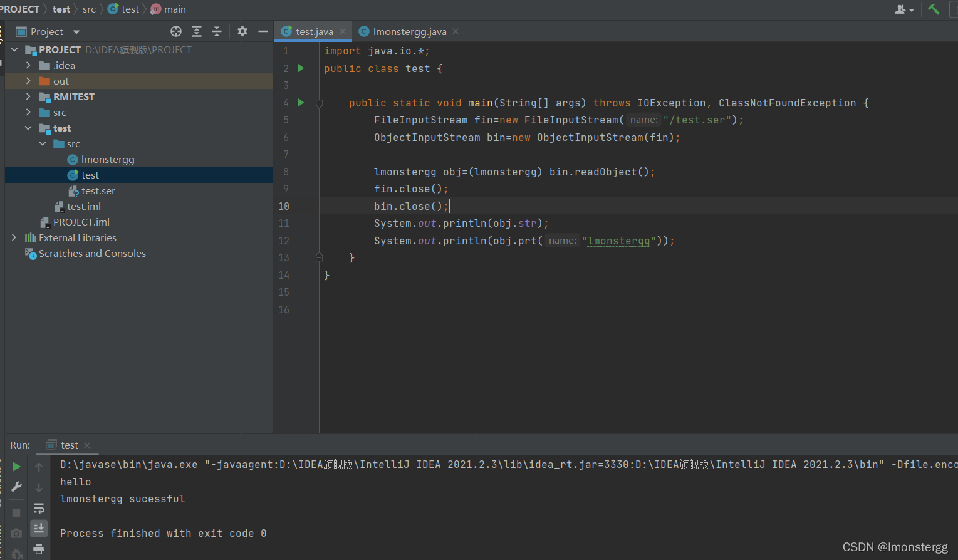This screenshot has height=560, width=958.
Task: Click line number 10 in gutter
Action: point(284,206)
